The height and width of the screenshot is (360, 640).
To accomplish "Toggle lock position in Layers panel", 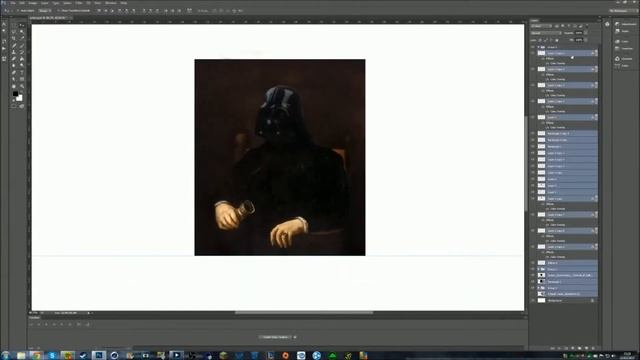I will click(551, 40).
